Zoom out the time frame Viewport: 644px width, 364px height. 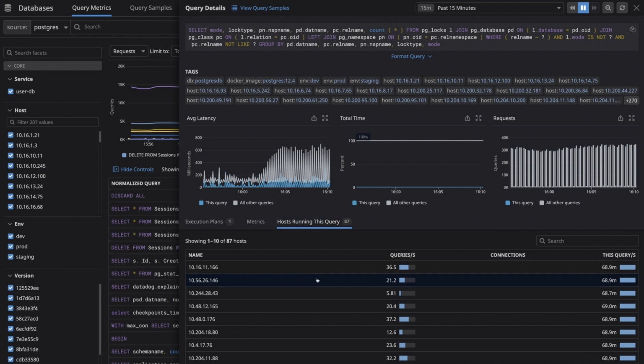click(608, 8)
